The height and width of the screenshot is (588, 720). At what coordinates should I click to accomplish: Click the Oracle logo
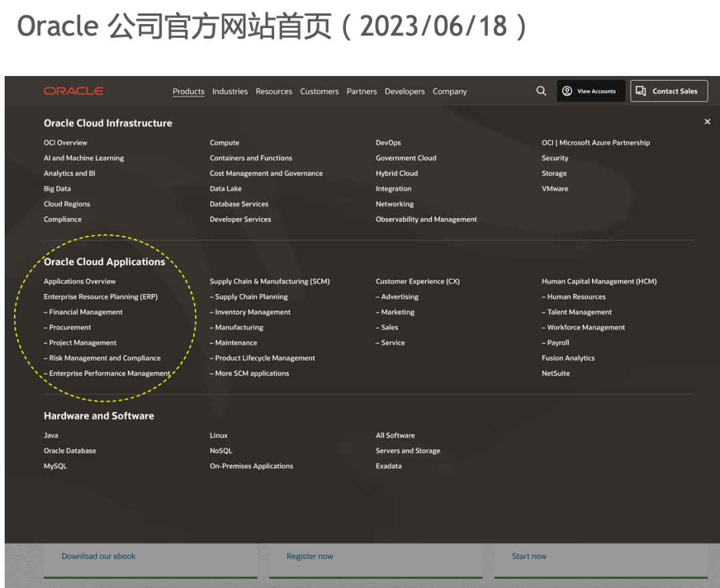pos(73,91)
